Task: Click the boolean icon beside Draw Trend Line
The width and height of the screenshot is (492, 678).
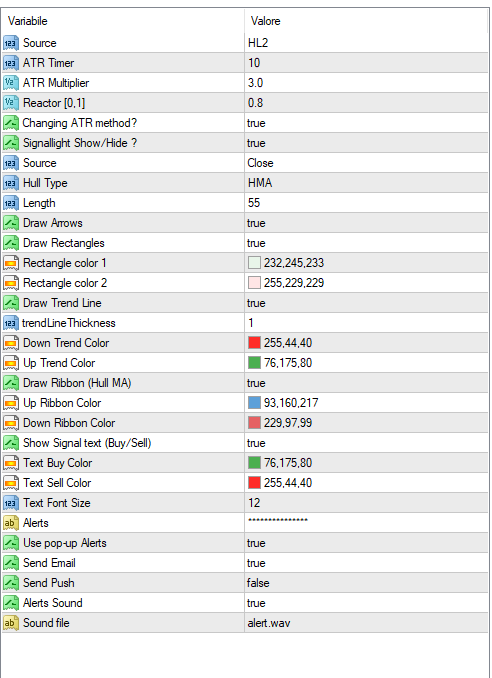Action: coord(10,303)
